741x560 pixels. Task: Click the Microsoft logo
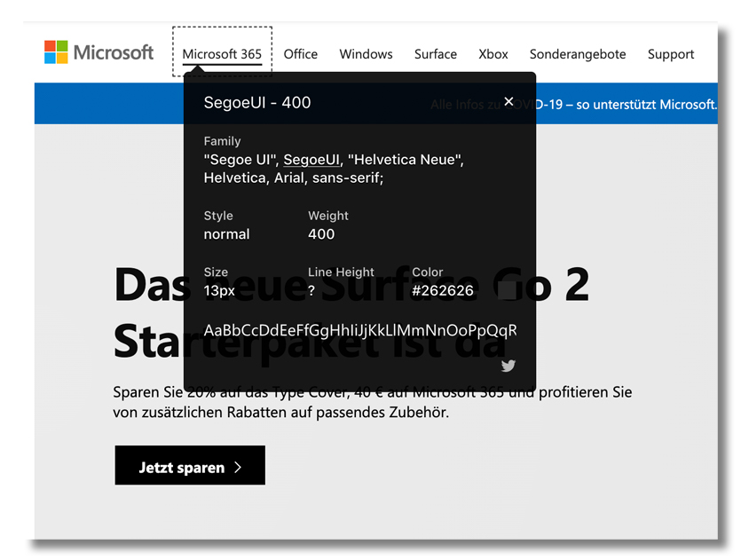tap(99, 52)
